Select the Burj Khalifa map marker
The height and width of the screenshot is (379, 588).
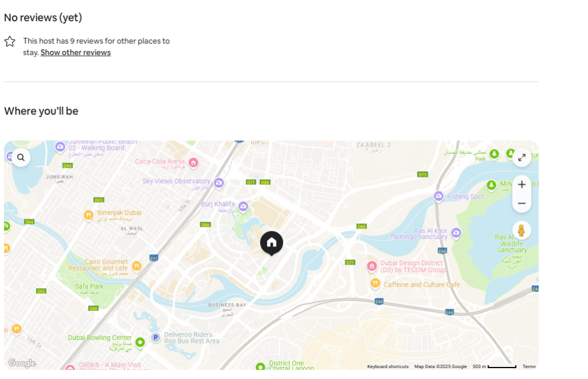pos(243,206)
